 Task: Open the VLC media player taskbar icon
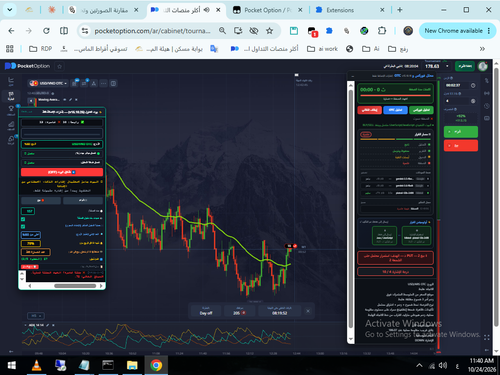[x=36, y=366]
